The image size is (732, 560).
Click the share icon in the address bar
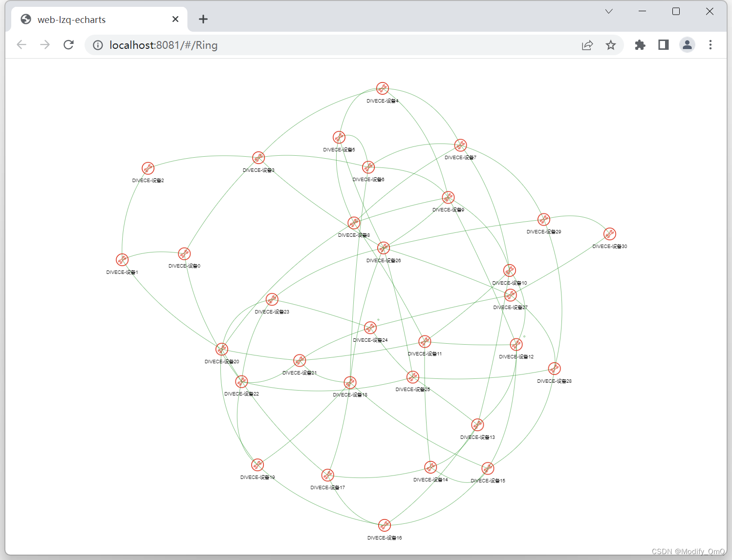[x=587, y=44]
